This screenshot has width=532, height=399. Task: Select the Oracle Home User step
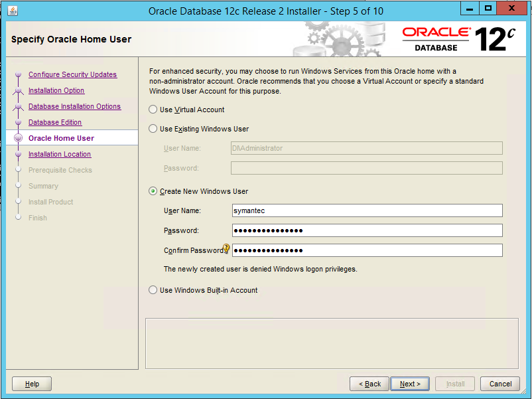click(x=62, y=138)
